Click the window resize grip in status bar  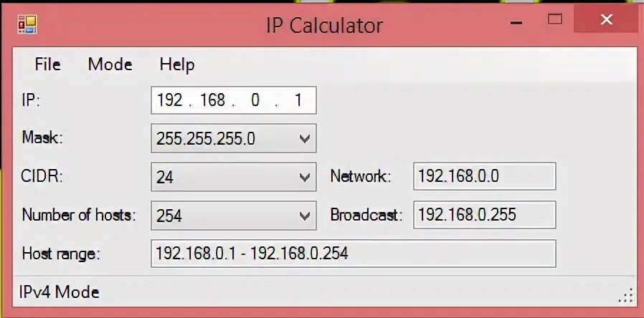coord(625,295)
